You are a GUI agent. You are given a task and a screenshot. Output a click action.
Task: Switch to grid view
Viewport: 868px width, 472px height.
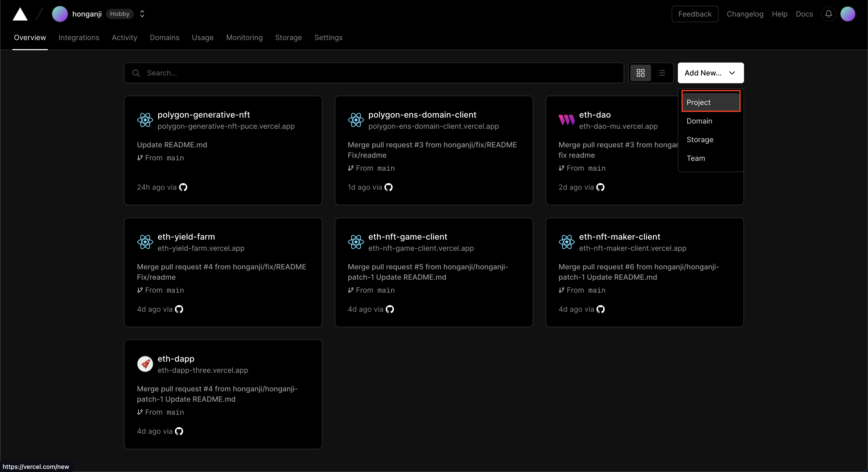coord(641,73)
